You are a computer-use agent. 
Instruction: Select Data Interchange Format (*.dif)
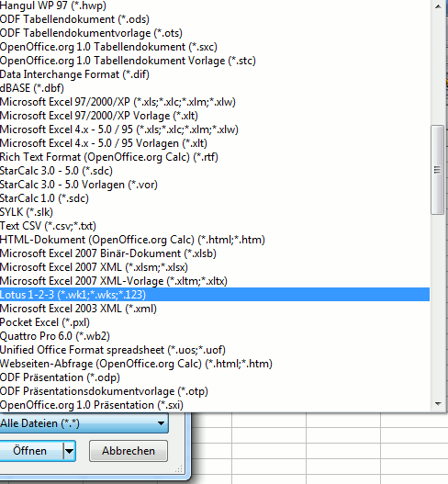[215, 74]
